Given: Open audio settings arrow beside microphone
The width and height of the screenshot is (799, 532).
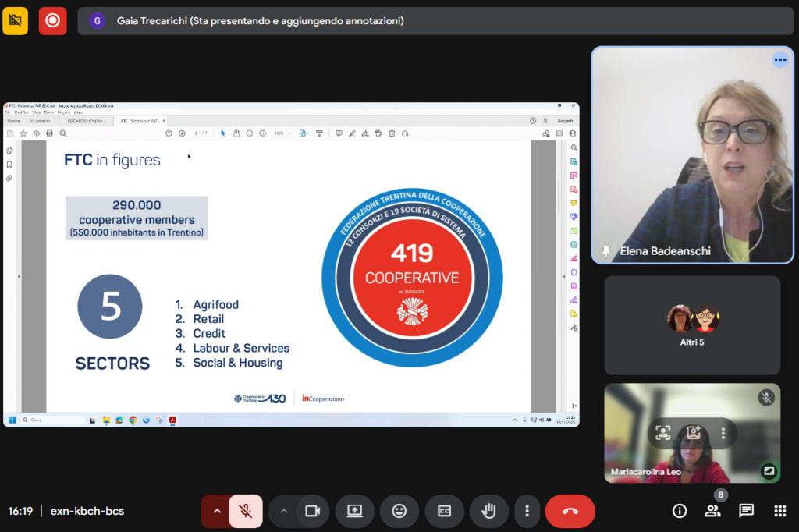Looking at the screenshot, I should click(x=216, y=511).
